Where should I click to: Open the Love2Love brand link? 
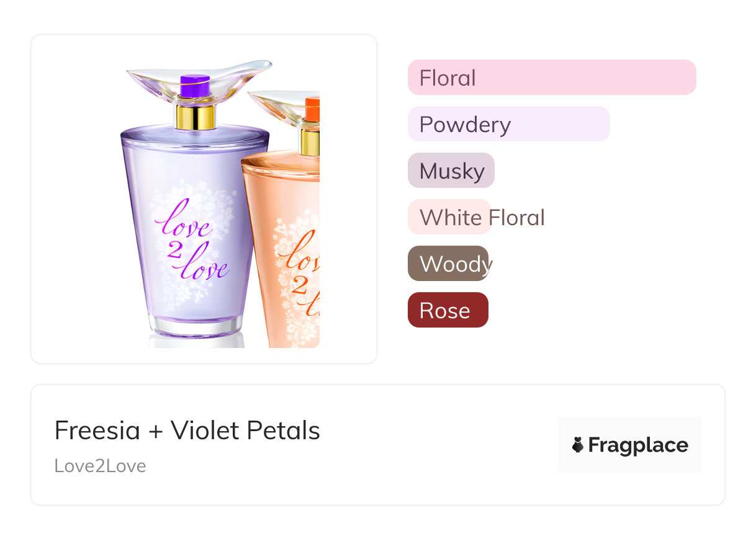coord(100,466)
